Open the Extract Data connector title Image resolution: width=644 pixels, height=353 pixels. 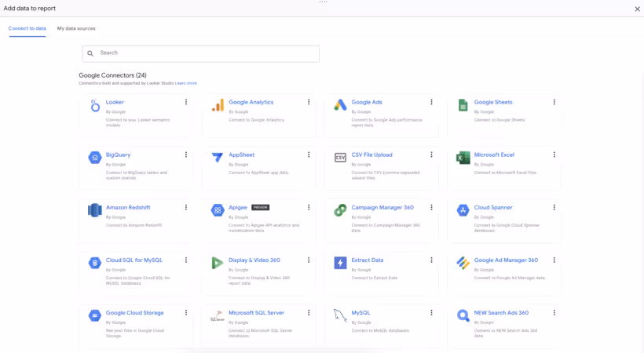click(x=368, y=260)
